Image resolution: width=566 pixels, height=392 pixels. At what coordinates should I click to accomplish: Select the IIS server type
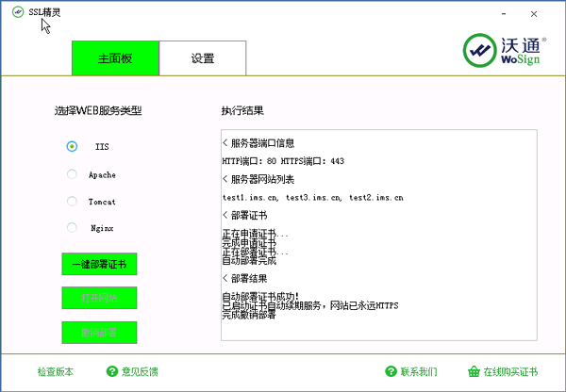coord(73,146)
